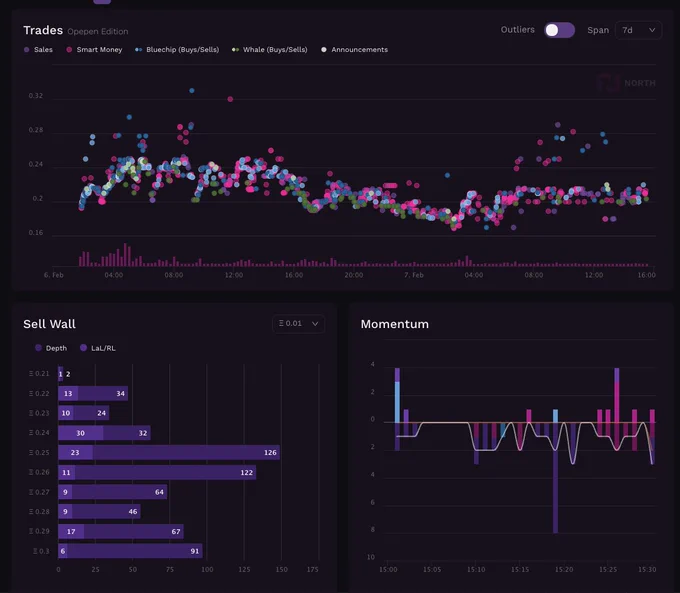Viewport: 680px width, 593px height.
Task: Click the Ξ 0.3 price label
Action: pyautogui.click(x=41, y=551)
